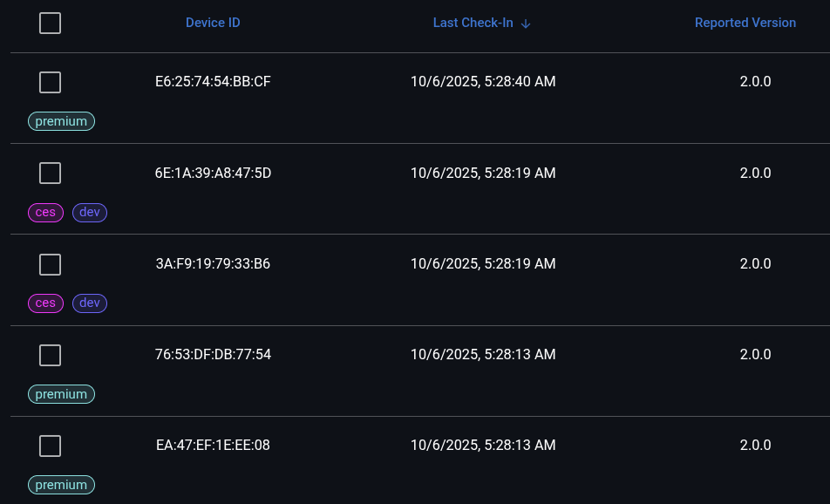Sort by the Reported Version column header
830x504 pixels.
click(x=745, y=23)
